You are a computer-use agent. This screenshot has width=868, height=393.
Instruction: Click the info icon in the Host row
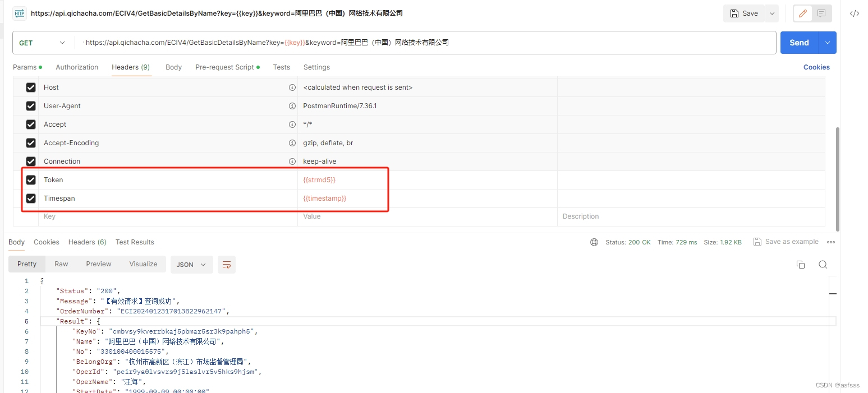tap(292, 87)
